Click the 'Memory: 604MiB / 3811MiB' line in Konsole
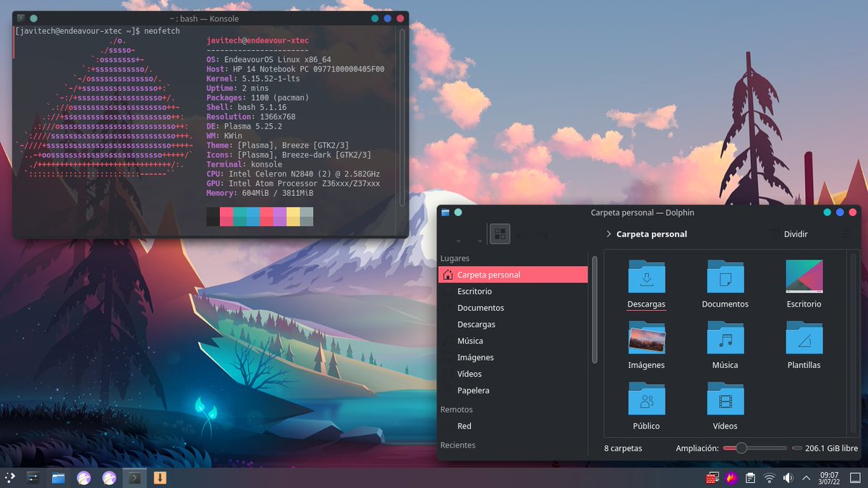868x488 pixels. click(x=260, y=193)
